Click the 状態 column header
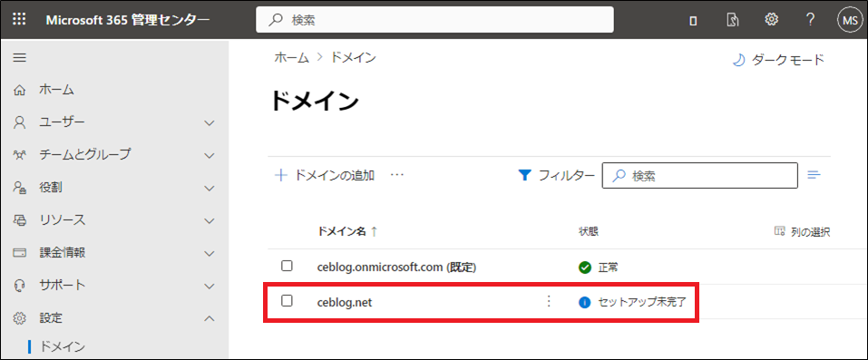The image size is (868, 360). coord(589,231)
